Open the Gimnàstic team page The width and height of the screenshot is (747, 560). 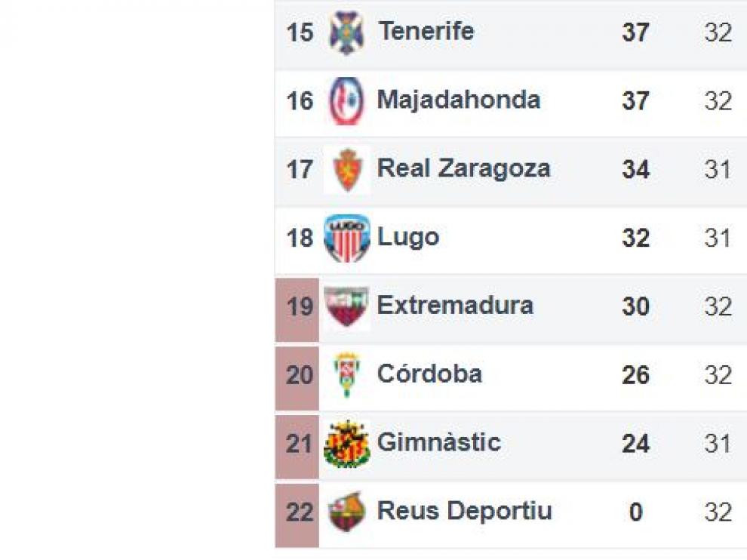438,442
